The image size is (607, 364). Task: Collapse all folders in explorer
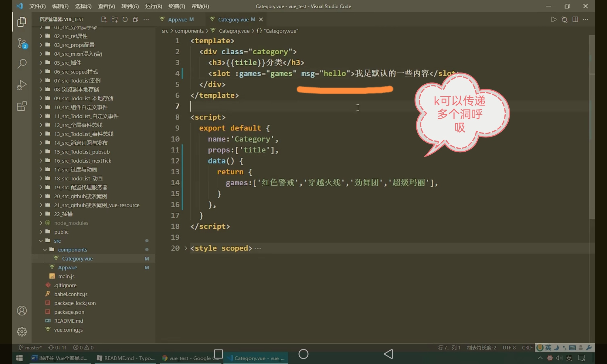(135, 19)
